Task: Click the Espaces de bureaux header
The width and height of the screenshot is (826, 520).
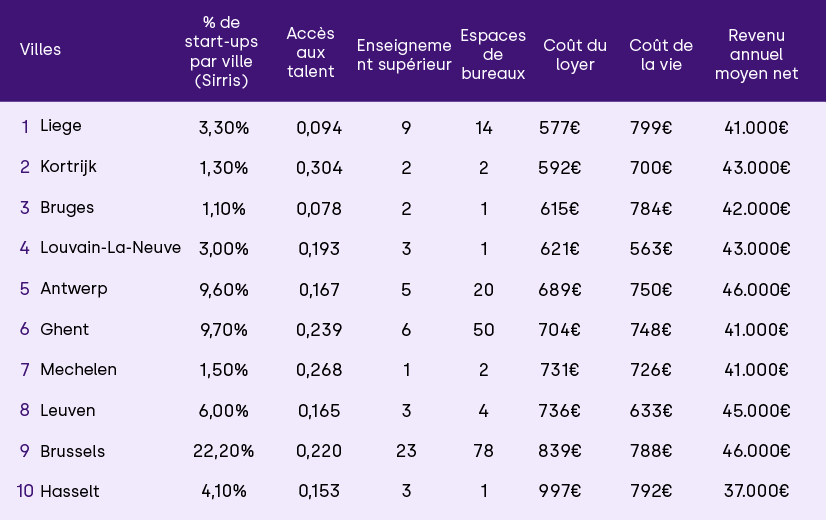Action: point(493,54)
